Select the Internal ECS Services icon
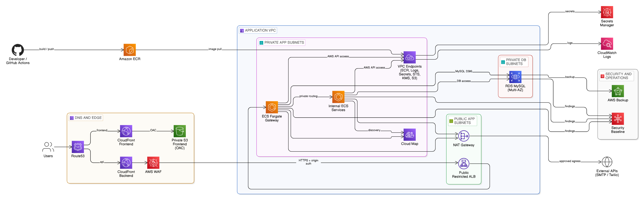This screenshot has height=204, width=644. pyautogui.click(x=338, y=97)
